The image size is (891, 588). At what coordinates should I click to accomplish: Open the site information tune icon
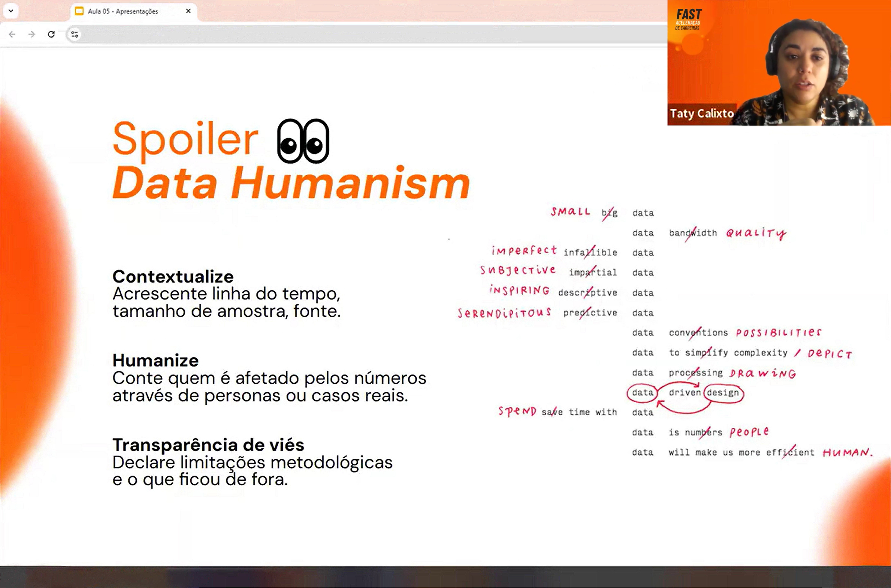click(74, 34)
